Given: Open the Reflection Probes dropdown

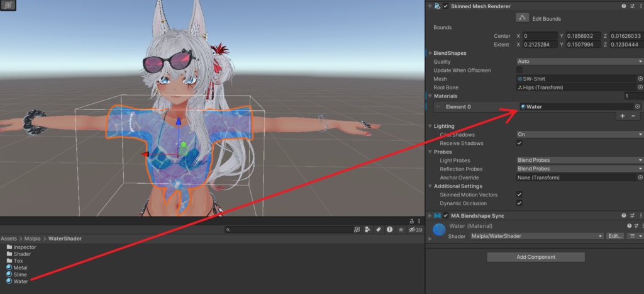Looking at the screenshot, I should [x=580, y=169].
